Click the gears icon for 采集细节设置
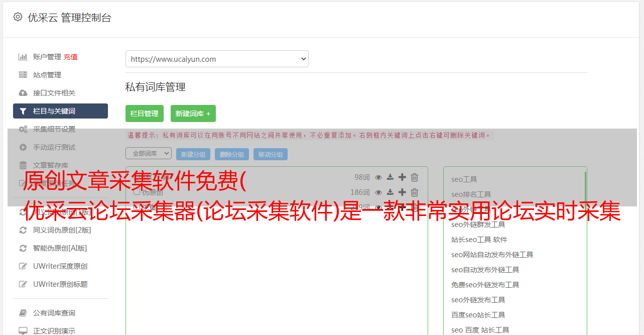 [23, 129]
